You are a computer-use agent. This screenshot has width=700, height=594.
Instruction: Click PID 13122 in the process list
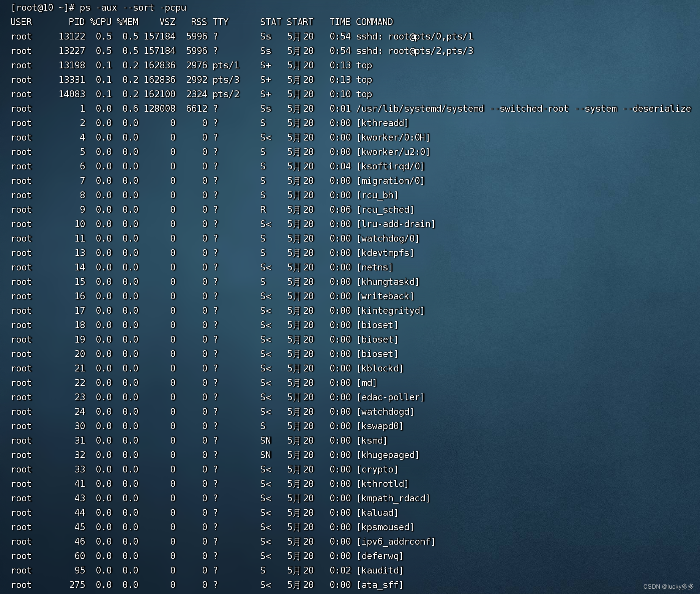pos(72,36)
